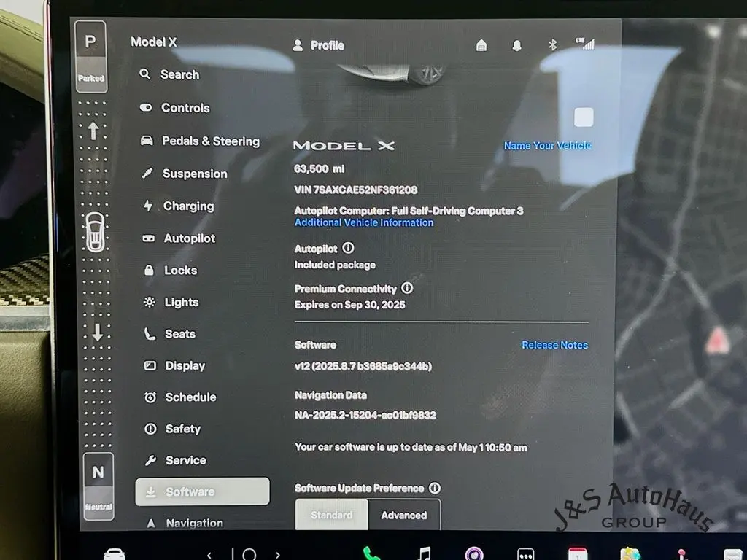Show Premium Connectivity info
Image resolution: width=747 pixels, height=560 pixels.
pos(407,287)
